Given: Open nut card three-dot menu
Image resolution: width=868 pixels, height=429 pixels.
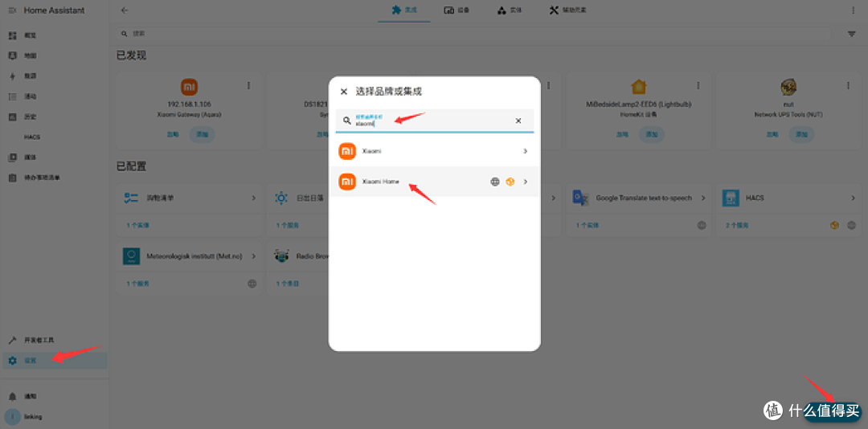Looking at the screenshot, I should (x=848, y=86).
